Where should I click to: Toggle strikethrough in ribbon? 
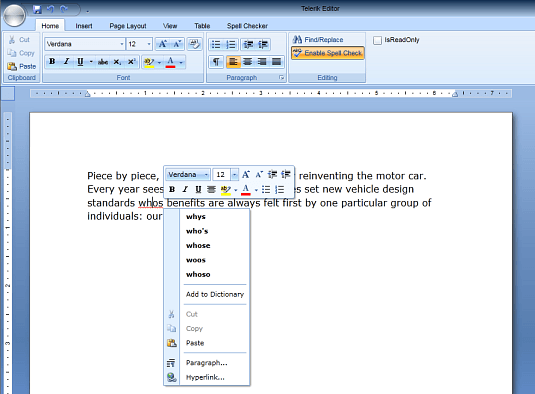point(103,62)
